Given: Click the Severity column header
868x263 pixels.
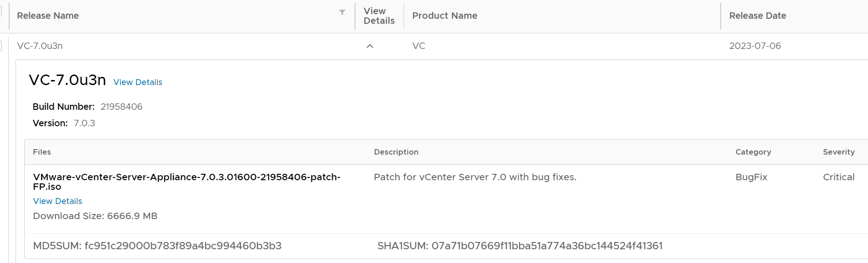Looking at the screenshot, I should pos(838,152).
